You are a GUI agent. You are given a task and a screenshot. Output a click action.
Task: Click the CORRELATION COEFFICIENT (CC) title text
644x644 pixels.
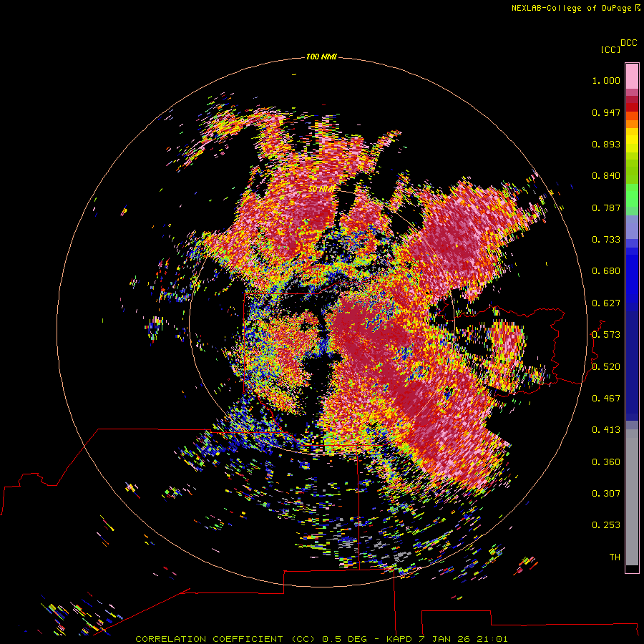click(x=225, y=639)
